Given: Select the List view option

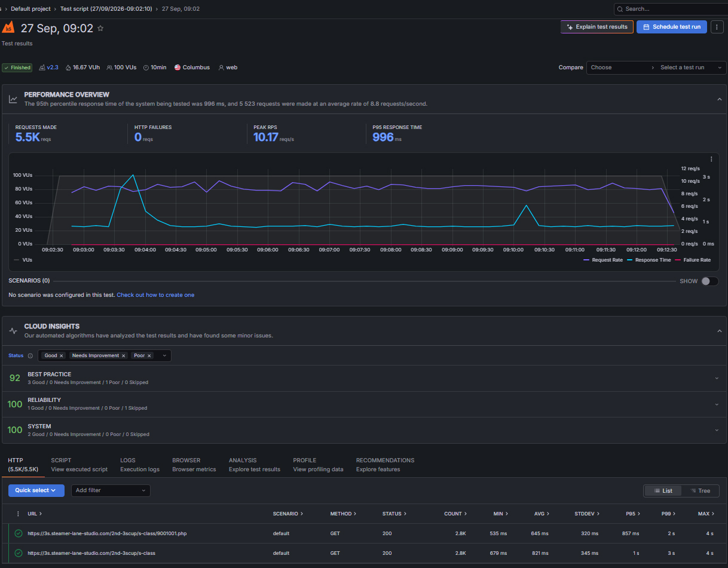Looking at the screenshot, I should coord(663,490).
